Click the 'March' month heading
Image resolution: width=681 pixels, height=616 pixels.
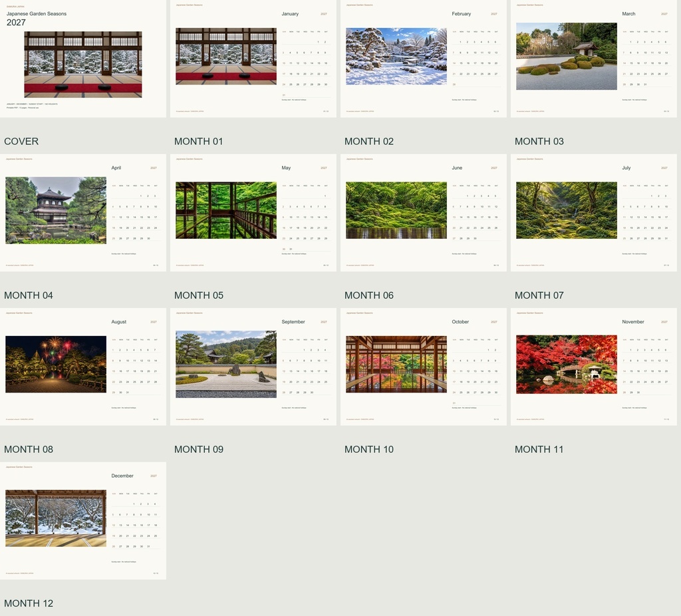pos(628,14)
